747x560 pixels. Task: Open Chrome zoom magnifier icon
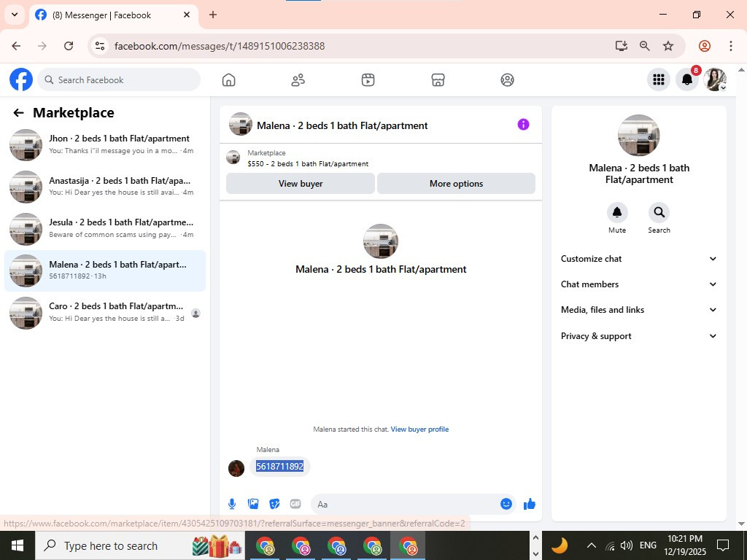coord(645,46)
